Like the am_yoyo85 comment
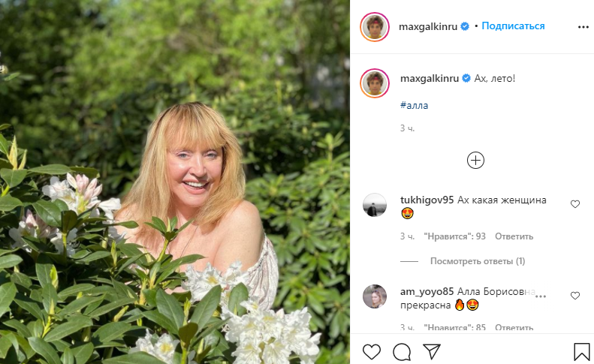This screenshot has height=364, width=594. coord(575,296)
